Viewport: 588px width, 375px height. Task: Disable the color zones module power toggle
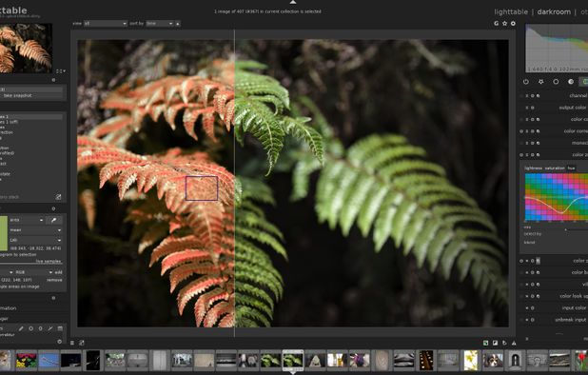click(521, 155)
